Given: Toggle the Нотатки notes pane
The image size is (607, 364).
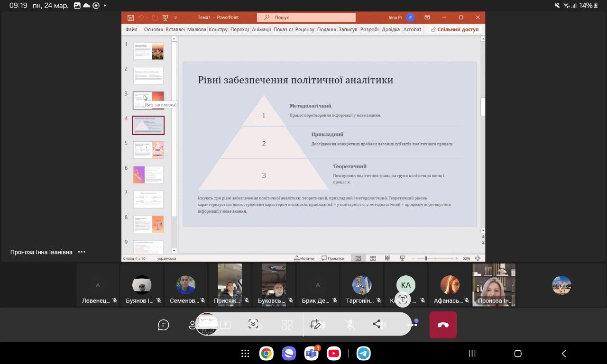Looking at the screenshot, I should coord(304,258).
